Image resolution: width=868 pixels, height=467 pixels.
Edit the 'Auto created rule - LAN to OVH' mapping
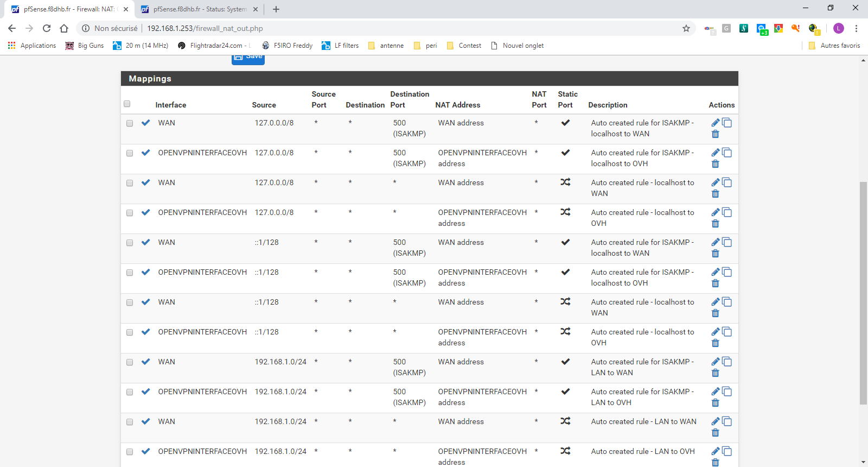[x=715, y=451]
